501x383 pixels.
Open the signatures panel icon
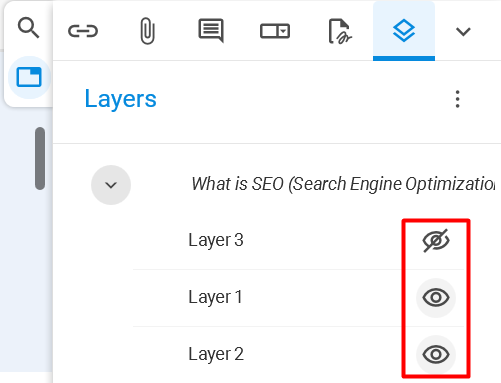(339, 31)
